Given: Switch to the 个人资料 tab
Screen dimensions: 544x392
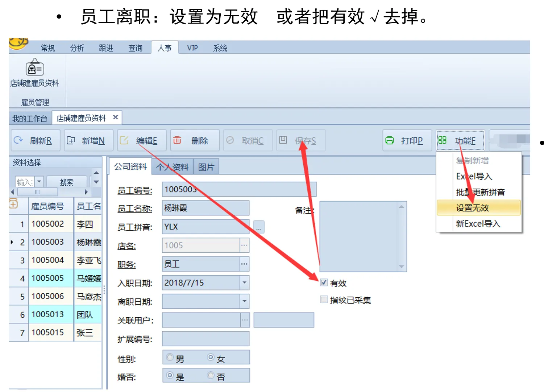Looking at the screenshot, I should pos(173,167).
